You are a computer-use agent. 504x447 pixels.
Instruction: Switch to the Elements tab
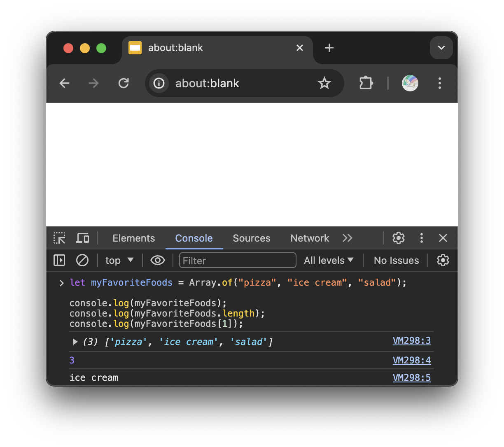[134, 238]
